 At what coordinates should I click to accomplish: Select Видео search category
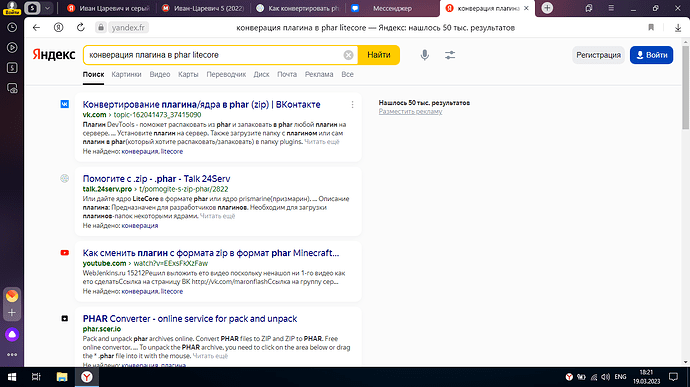pyautogui.click(x=160, y=74)
